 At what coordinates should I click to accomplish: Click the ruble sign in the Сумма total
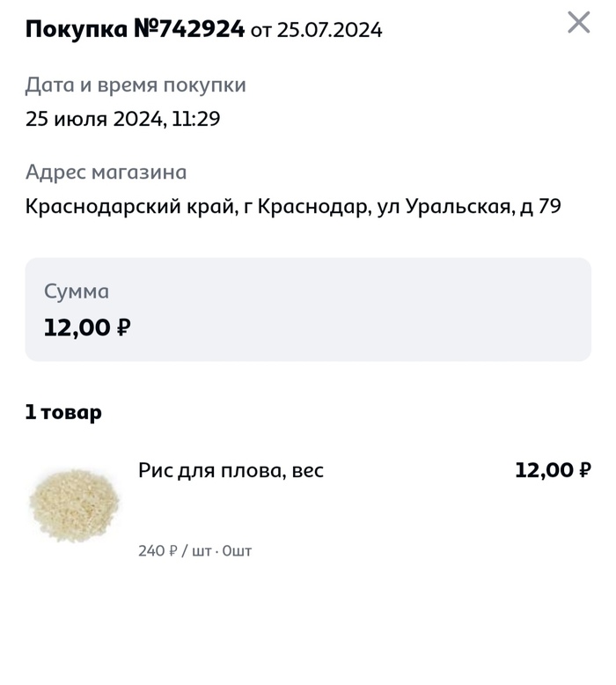tap(124, 328)
